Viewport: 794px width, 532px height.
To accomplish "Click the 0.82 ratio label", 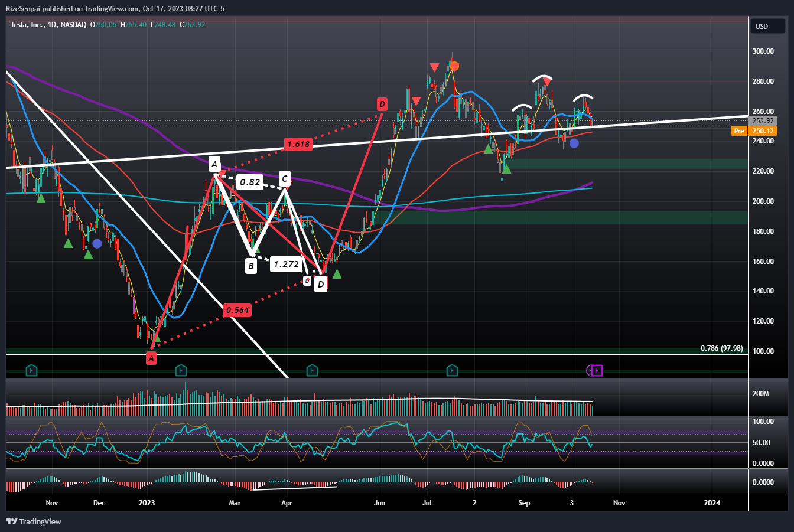I will (249, 182).
